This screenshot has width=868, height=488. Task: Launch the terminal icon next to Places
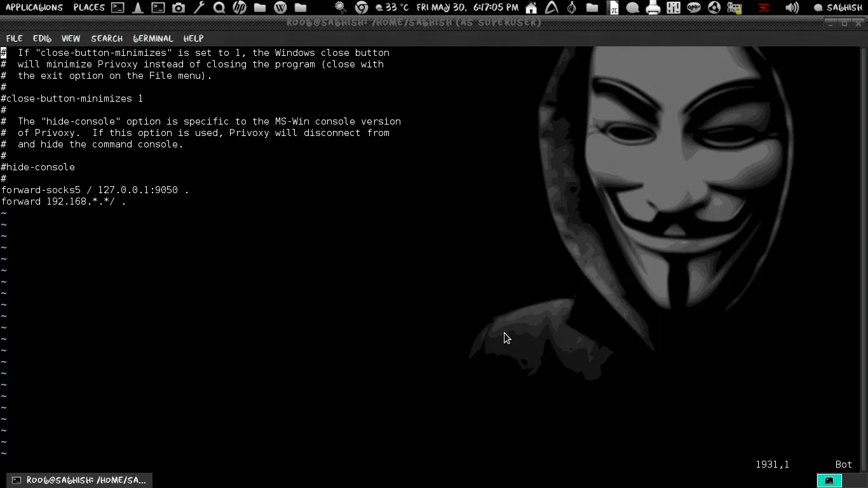(118, 8)
